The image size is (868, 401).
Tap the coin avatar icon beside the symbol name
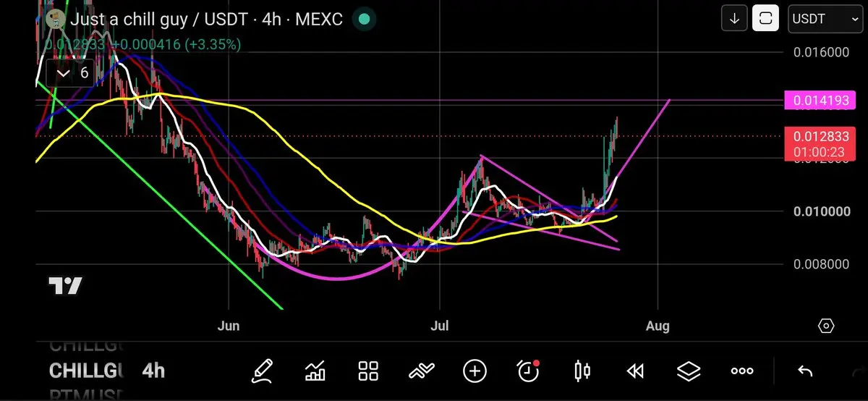(55, 20)
